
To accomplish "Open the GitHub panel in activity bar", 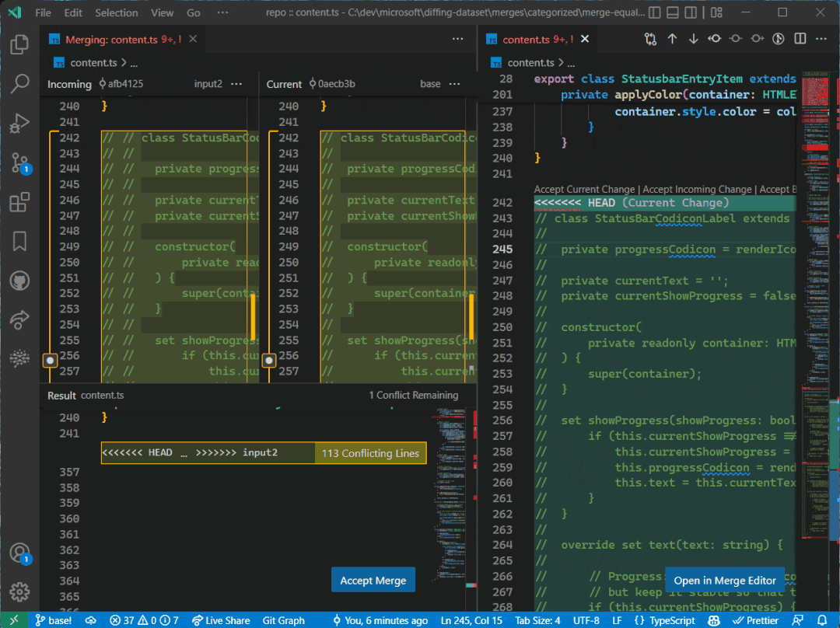I will 19,281.
